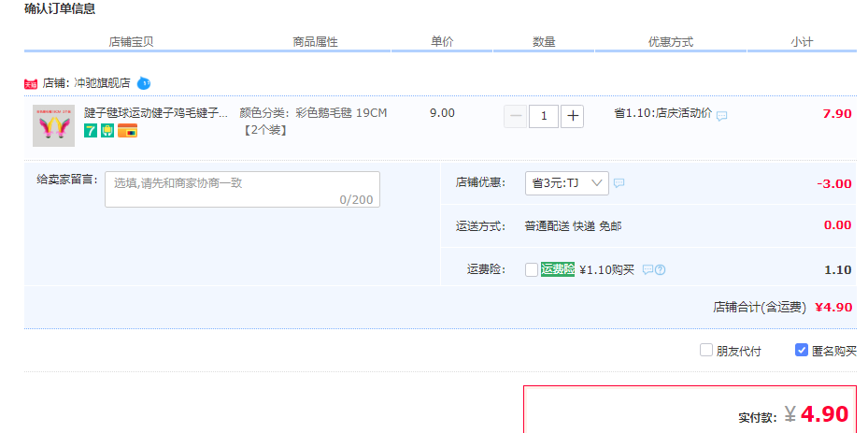Open the comment bubble beside 运费险 price

647,269
